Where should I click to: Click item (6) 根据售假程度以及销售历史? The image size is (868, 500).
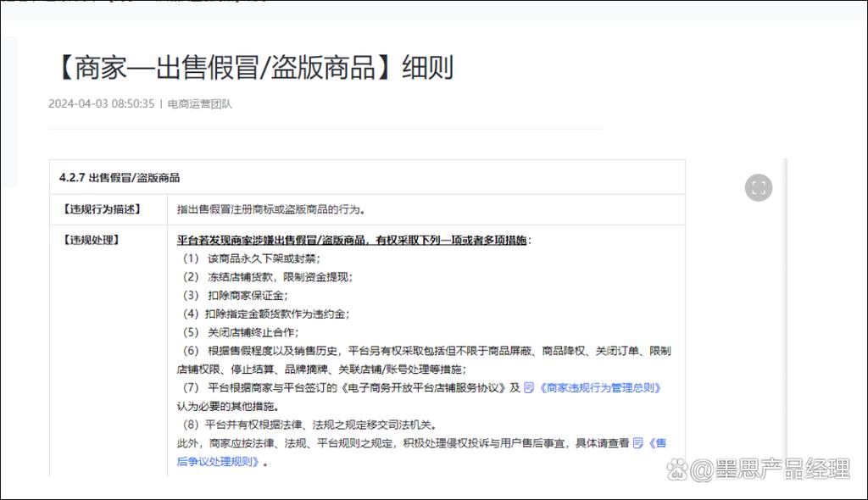pyautogui.click(x=424, y=360)
